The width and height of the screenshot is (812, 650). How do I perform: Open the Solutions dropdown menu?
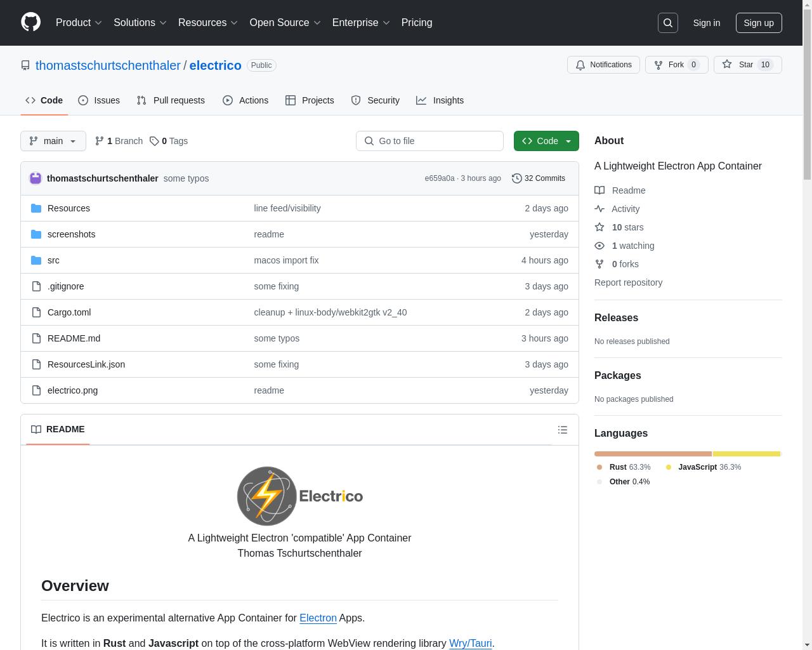(x=140, y=23)
